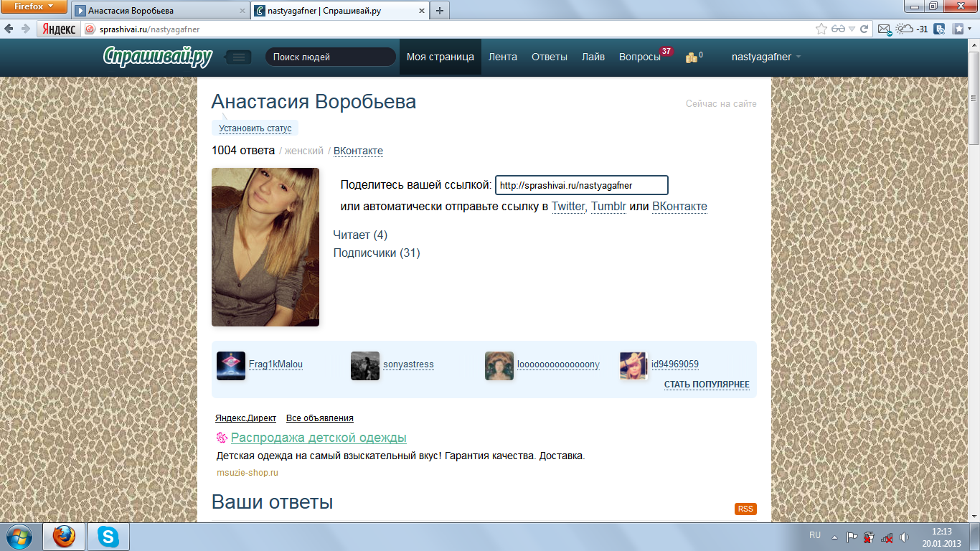The width and height of the screenshot is (980, 551).
Task: Click the Установить статус button
Action: coord(255,128)
